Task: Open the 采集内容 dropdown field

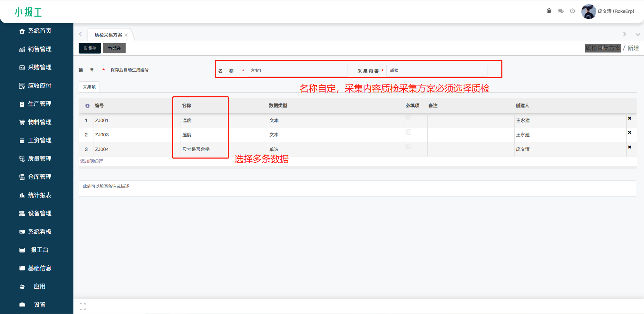Action: pos(436,71)
